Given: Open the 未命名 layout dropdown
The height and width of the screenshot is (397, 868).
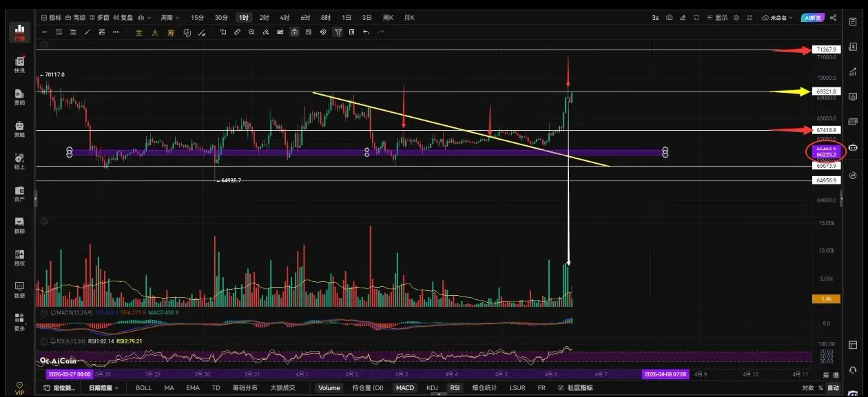Looking at the screenshot, I should [x=778, y=18].
